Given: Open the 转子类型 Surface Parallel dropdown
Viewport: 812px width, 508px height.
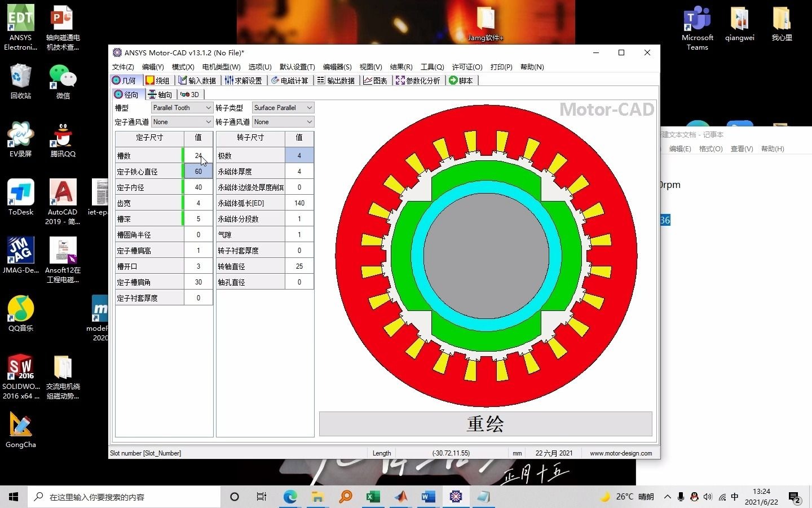Looking at the screenshot, I should click(283, 108).
